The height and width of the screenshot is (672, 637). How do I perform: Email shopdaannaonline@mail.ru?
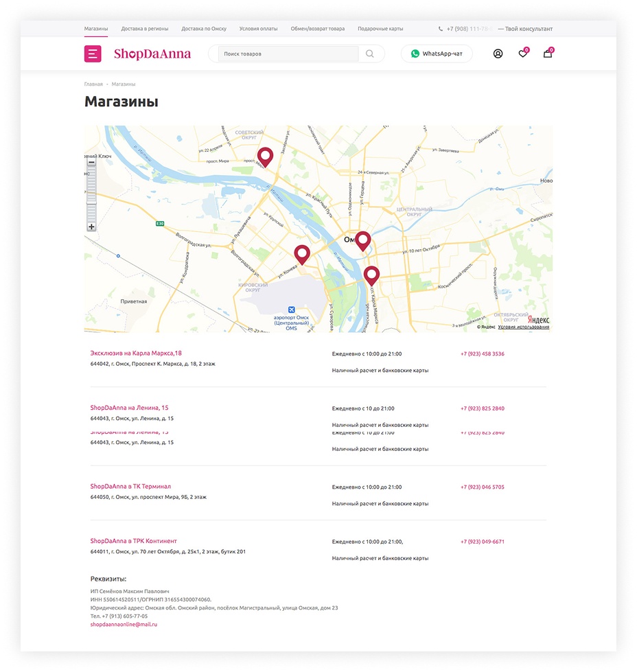[x=124, y=625]
